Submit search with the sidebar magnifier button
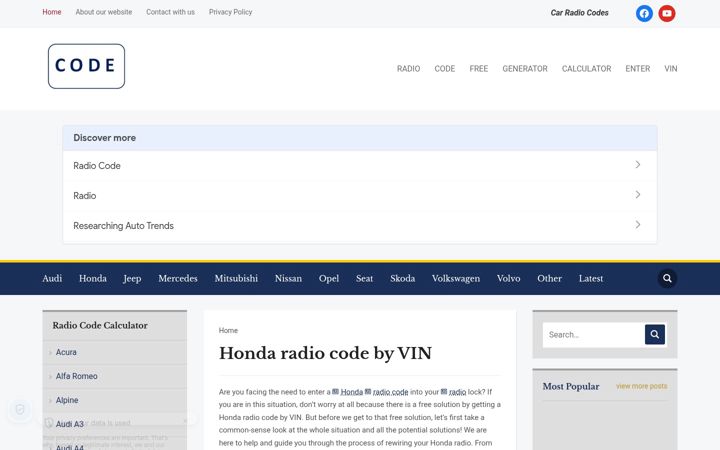The image size is (720, 450). point(655,334)
